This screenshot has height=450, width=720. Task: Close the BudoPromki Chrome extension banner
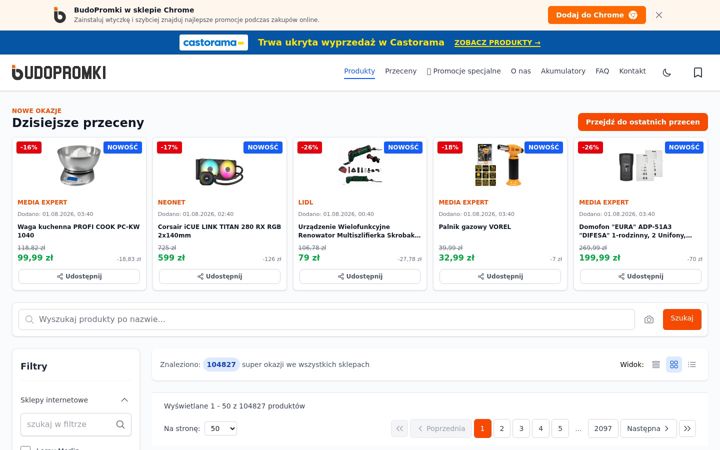659,15
